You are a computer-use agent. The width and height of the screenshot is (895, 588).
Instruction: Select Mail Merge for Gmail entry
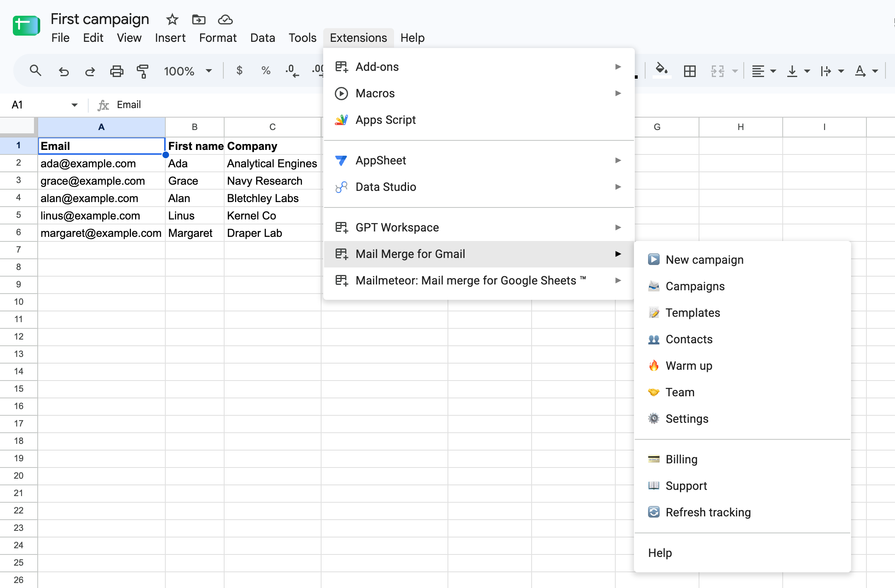pyautogui.click(x=479, y=254)
